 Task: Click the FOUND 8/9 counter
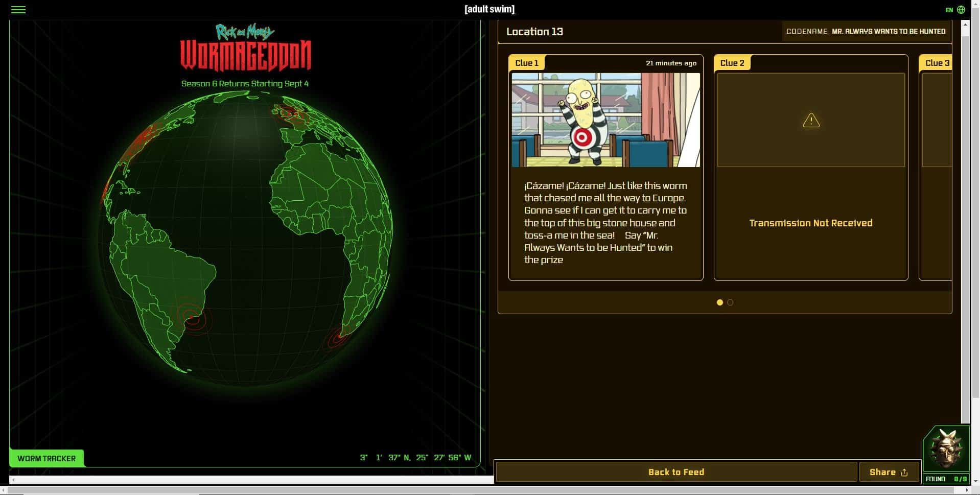point(946,479)
